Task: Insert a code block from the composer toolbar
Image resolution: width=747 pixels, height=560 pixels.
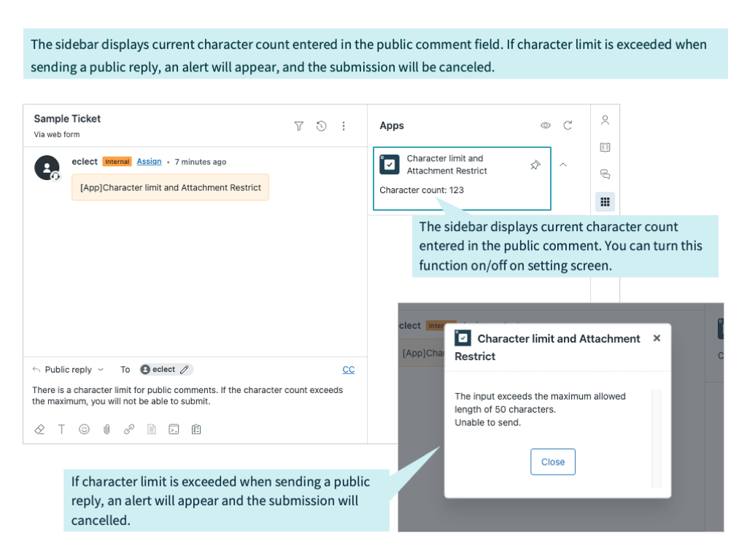Action: click(174, 429)
